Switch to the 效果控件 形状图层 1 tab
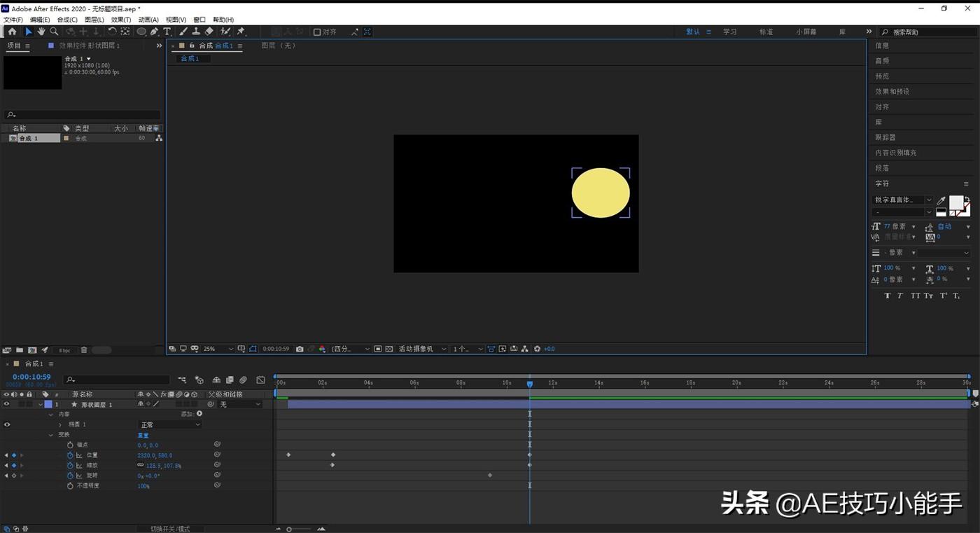Viewport: 980px width, 533px height. click(89, 46)
